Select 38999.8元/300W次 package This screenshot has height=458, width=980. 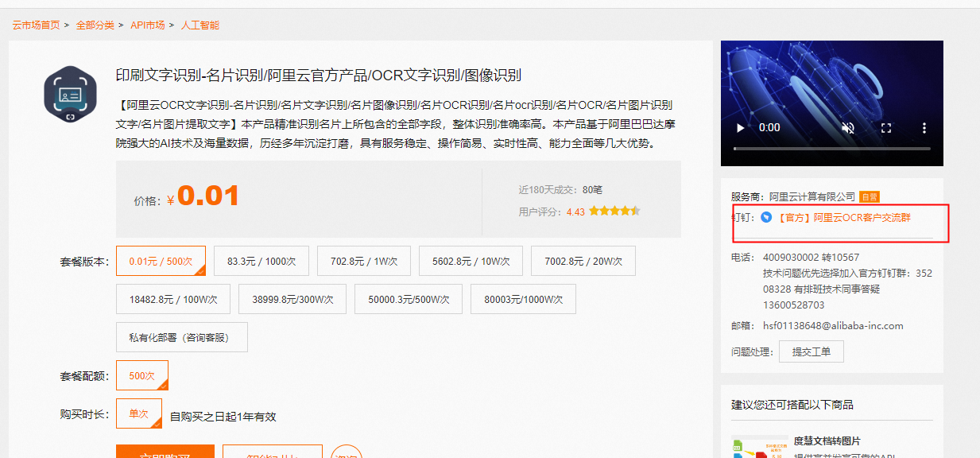click(x=292, y=299)
